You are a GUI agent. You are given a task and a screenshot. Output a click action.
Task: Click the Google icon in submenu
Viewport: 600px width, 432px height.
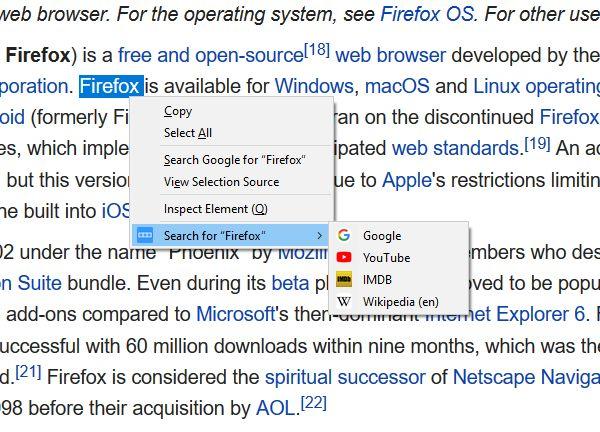click(x=344, y=236)
